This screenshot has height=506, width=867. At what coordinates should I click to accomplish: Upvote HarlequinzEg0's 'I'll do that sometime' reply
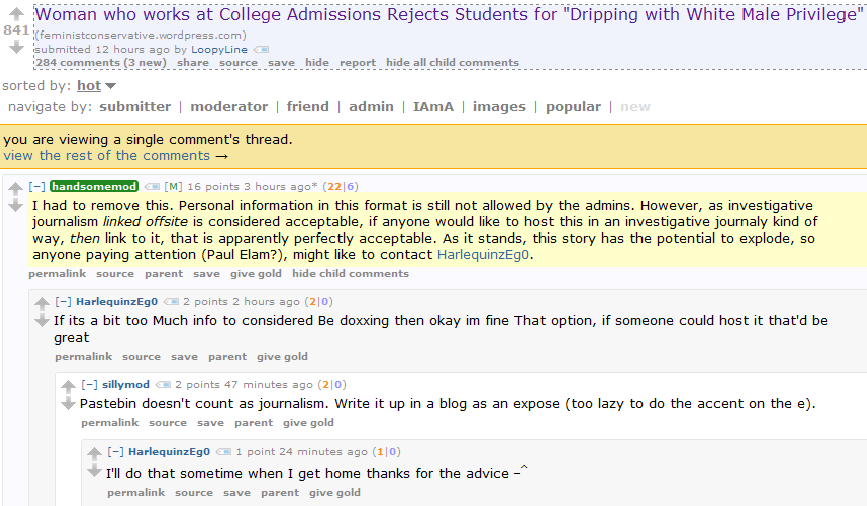[x=95, y=453]
